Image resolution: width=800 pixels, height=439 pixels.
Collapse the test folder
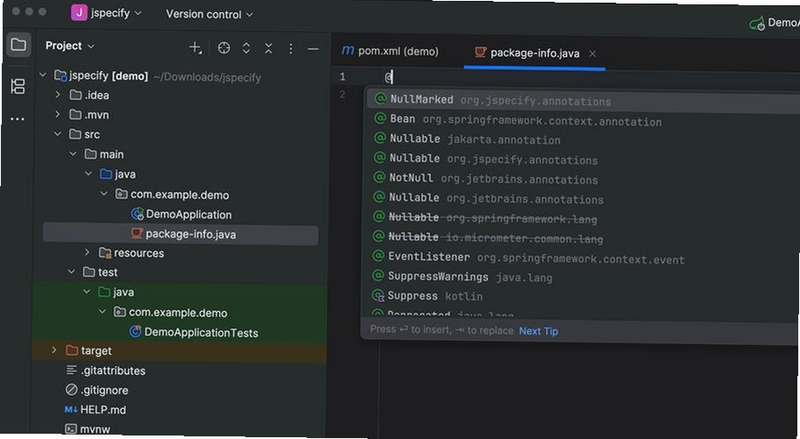pyautogui.click(x=71, y=272)
